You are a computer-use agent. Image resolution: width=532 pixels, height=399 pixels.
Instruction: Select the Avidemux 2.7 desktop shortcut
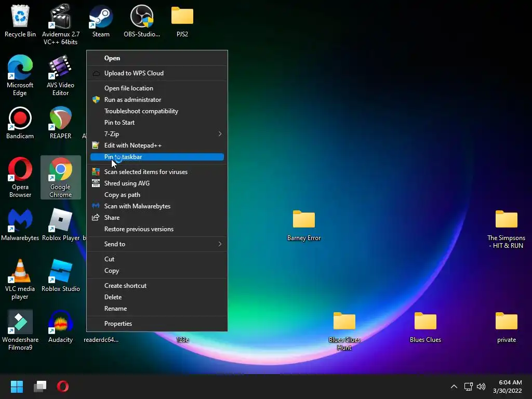pos(61,24)
